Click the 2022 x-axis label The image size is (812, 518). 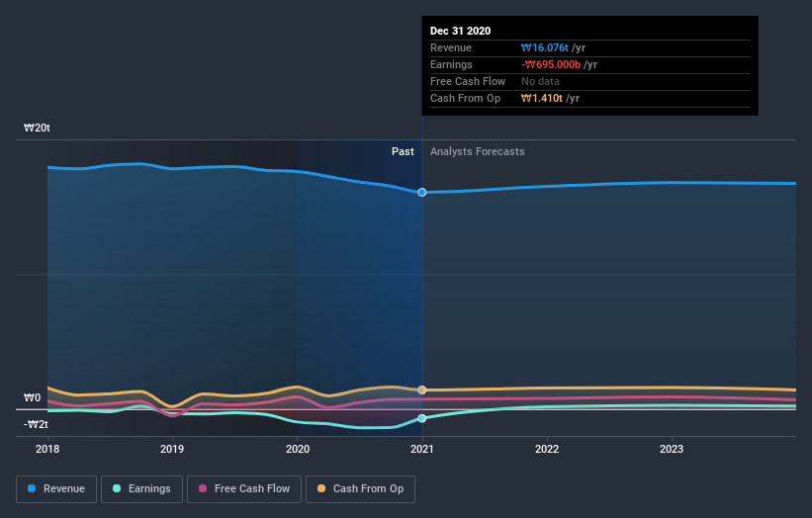547,449
